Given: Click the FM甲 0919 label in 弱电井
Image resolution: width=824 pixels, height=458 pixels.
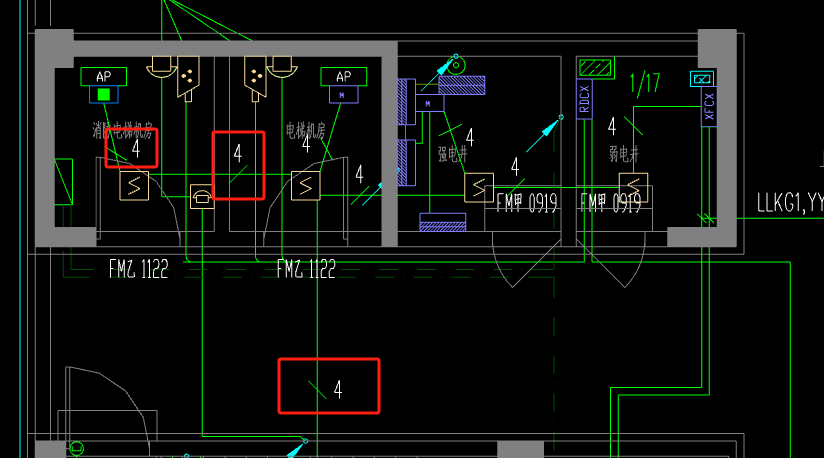Looking at the screenshot, I should pos(611,203).
